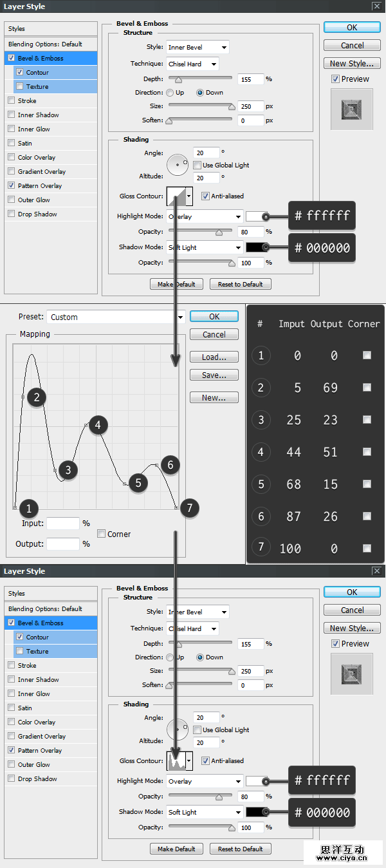This screenshot has width=386, height=868.
Task: Close the upper Layer Style dialog with X
Action: (376, 6)
